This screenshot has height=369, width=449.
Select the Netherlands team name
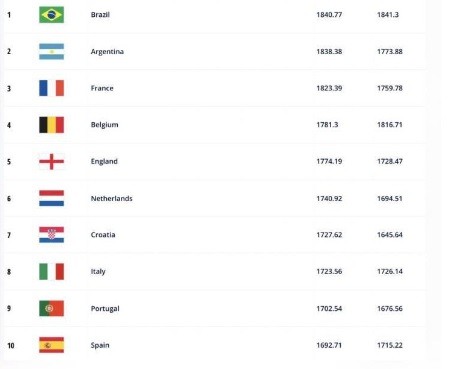(111, 198)
